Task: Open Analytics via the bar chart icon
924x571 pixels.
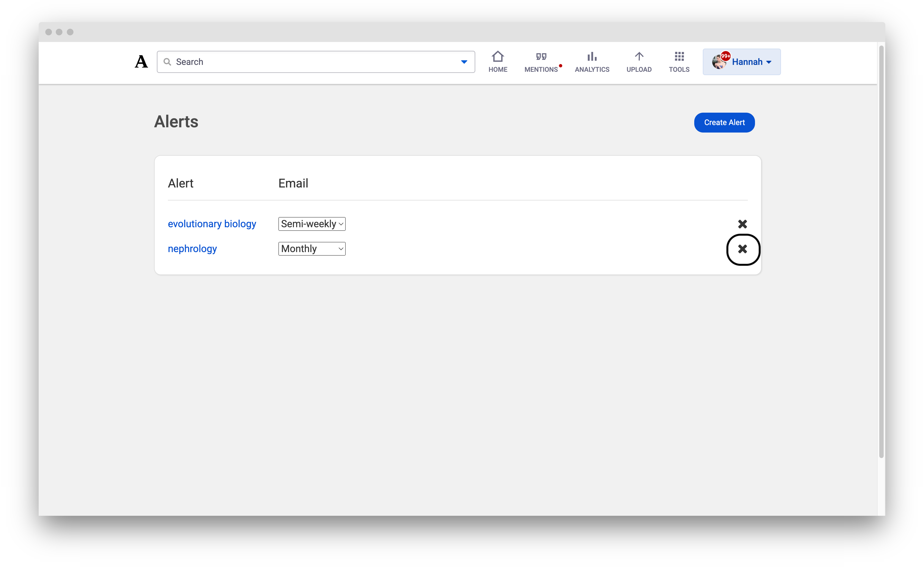Action: [592, 57]
